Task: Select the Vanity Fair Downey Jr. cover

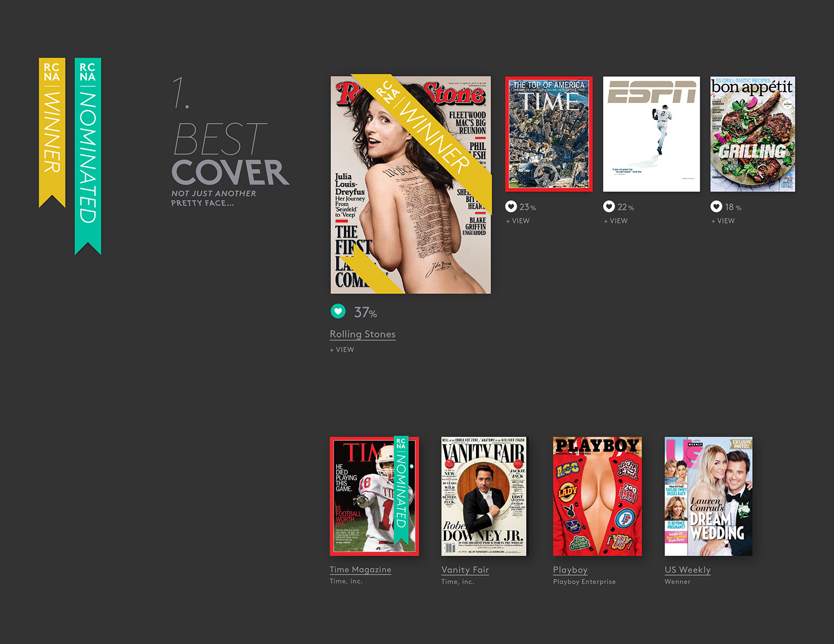Action: [484, 496]
